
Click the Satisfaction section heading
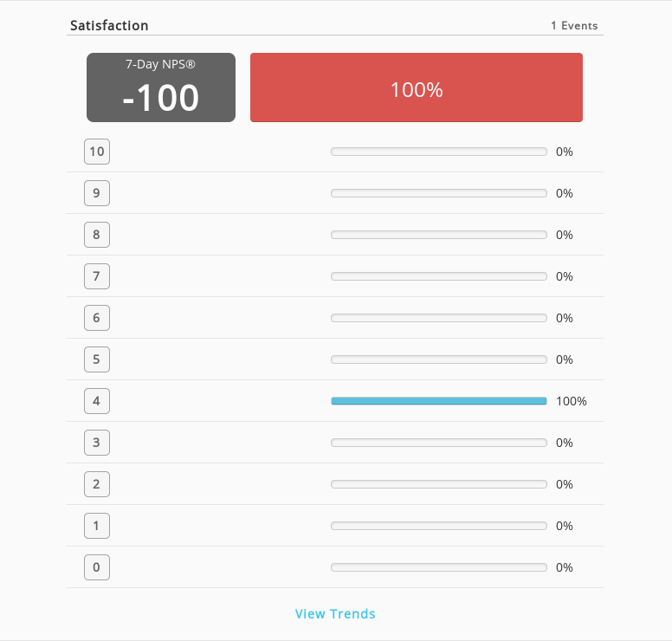109,26
